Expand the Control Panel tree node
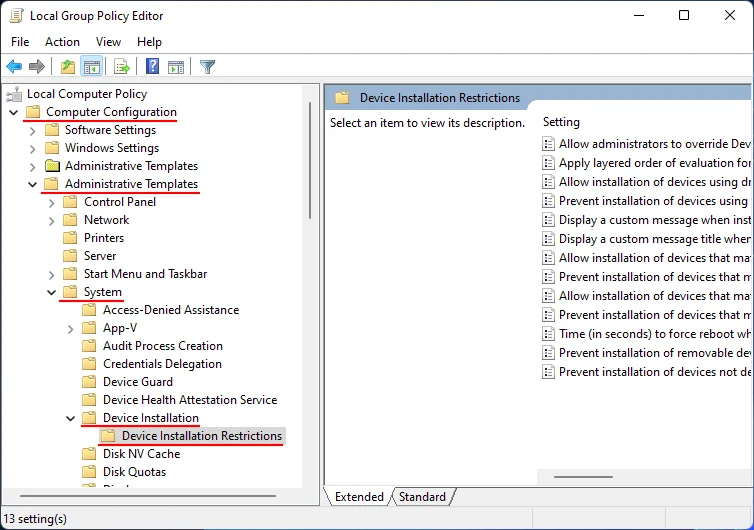The height and width of the screenshot is (530, 754). (52, 202)
